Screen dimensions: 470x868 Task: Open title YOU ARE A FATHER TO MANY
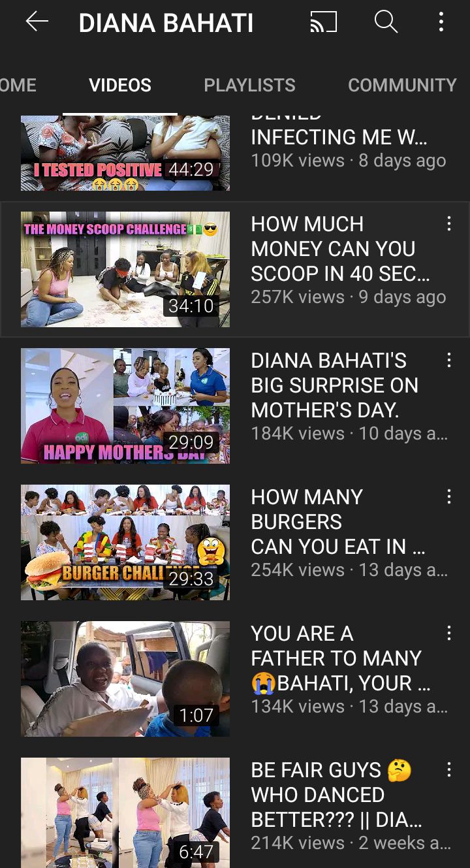point(341,658)
